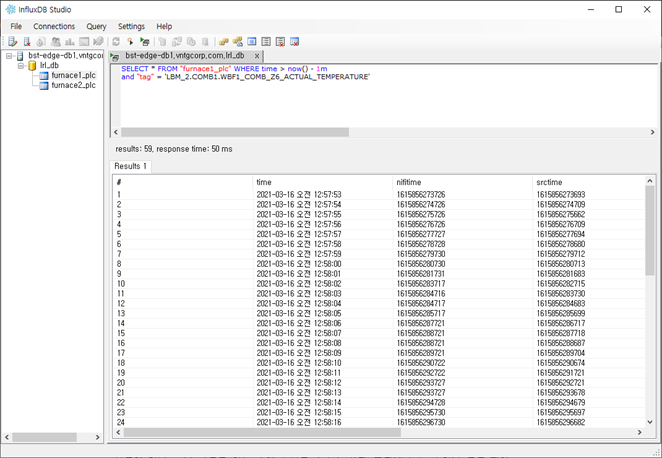Open the Connections menu

pyautogui.click(x=54, y=26)
